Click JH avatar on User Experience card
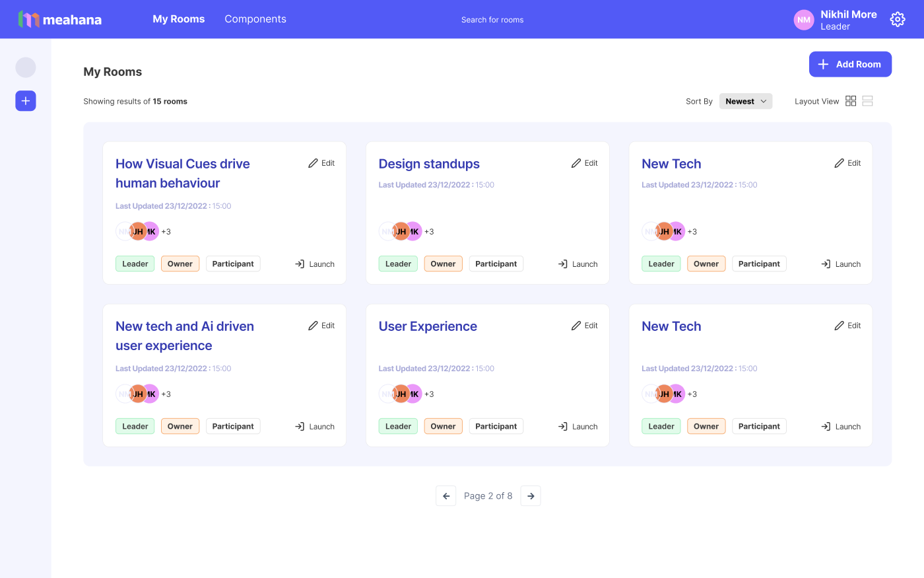 tap(401, 394)
